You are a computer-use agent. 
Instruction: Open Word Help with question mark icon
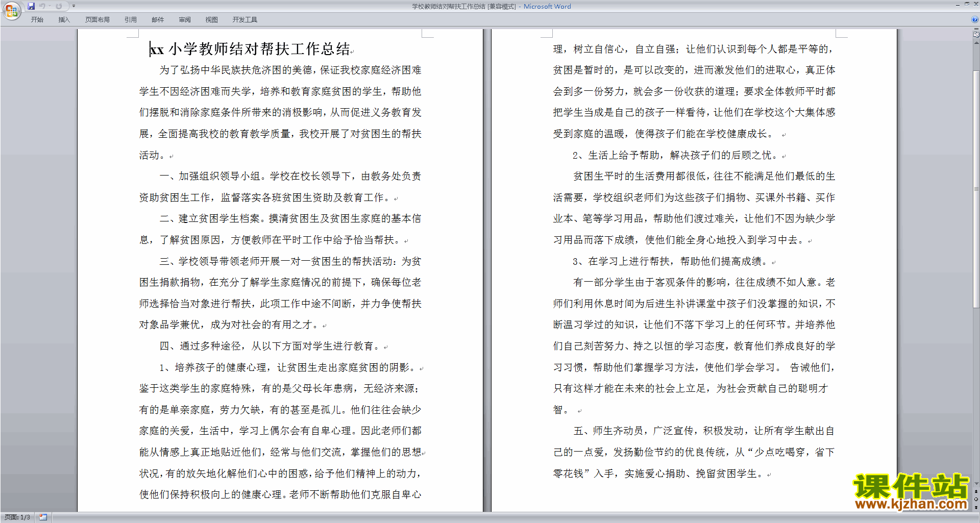tap(975, 20)
